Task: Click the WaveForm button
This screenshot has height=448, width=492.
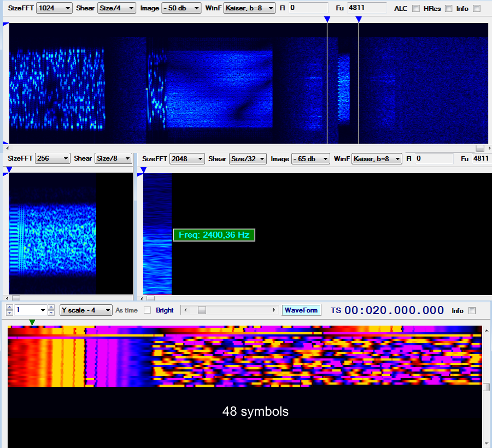Action: pyautogui.click(x=301, y=310)
